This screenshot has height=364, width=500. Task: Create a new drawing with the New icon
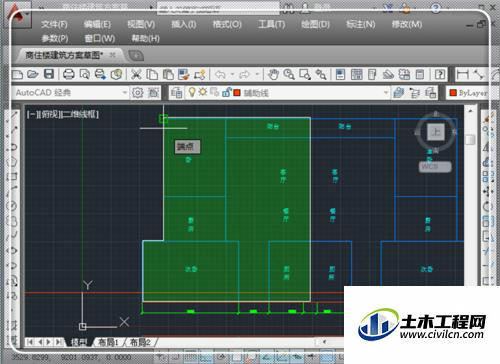coord(17,74)
